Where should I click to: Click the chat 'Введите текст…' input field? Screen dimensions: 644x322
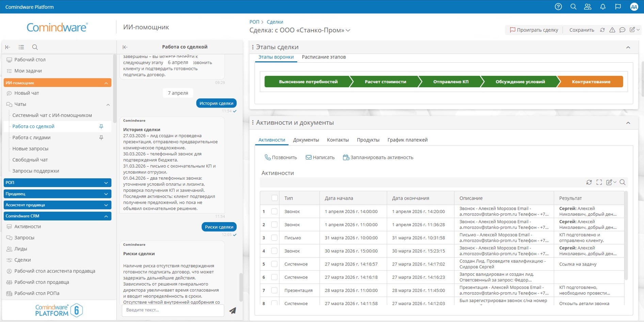point(173,310)
